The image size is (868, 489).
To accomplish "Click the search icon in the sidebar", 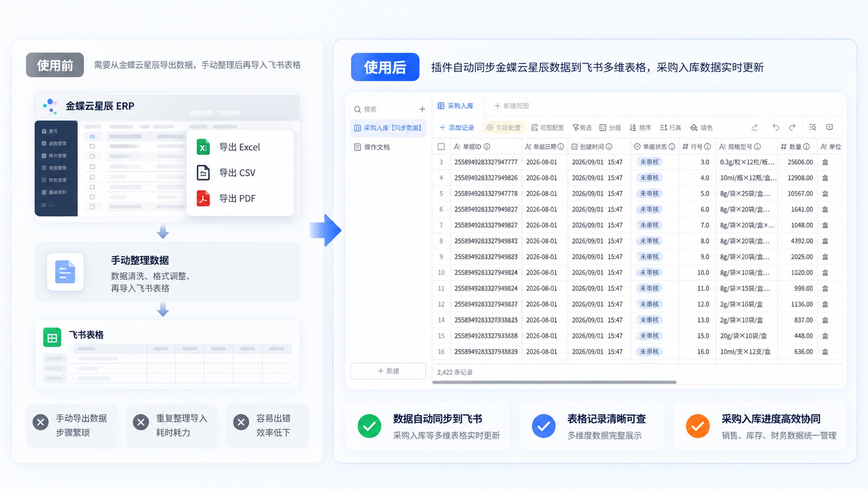I will (x=357, y=109).
